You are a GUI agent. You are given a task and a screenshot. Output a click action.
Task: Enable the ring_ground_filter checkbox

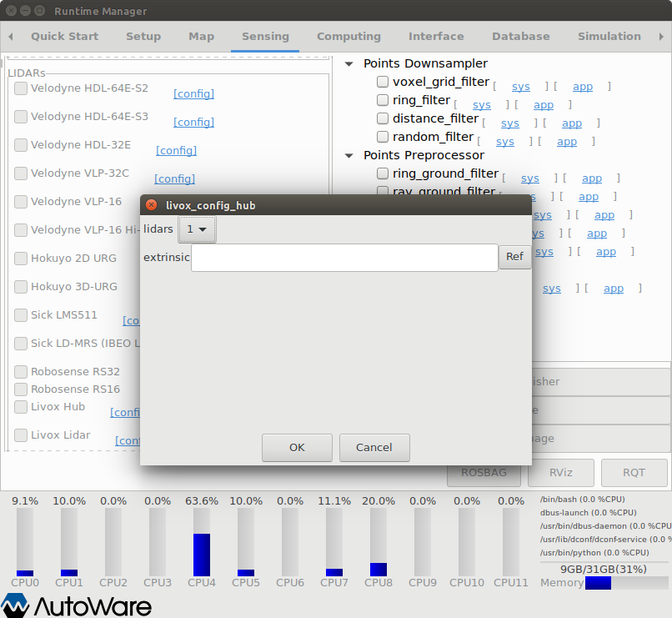coord(383,173)
